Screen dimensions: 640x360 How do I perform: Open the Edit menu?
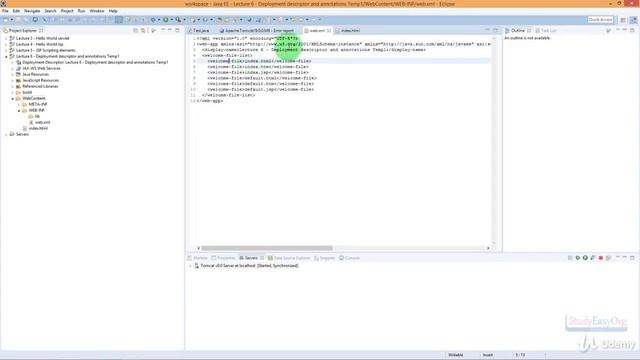[16, 11]
